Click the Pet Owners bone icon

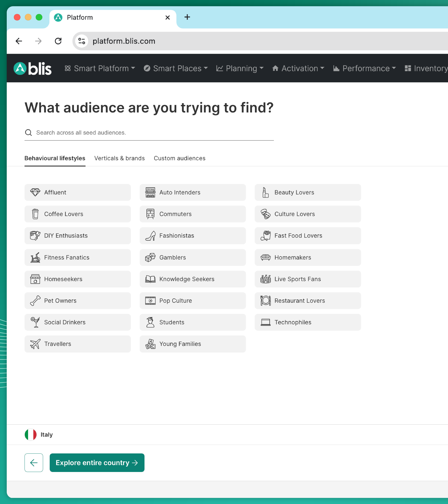pyautogui.click(x=35, y=301)
